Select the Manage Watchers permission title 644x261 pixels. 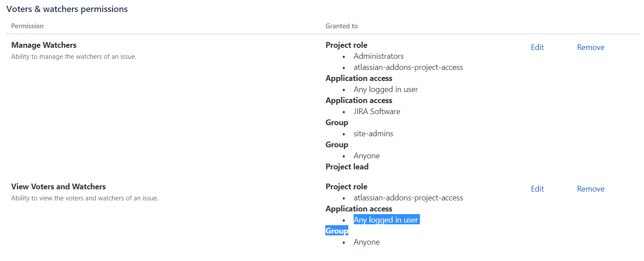pos(44,45)
